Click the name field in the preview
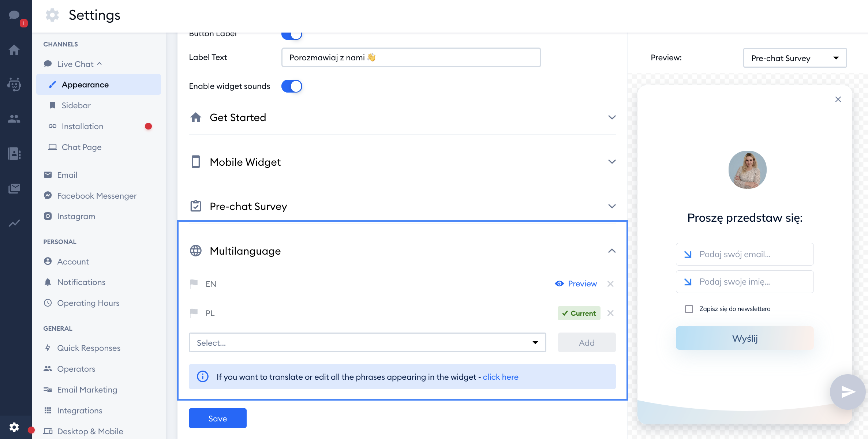The height and width of the screenshot is (439, 868). (x=745, y=282)
